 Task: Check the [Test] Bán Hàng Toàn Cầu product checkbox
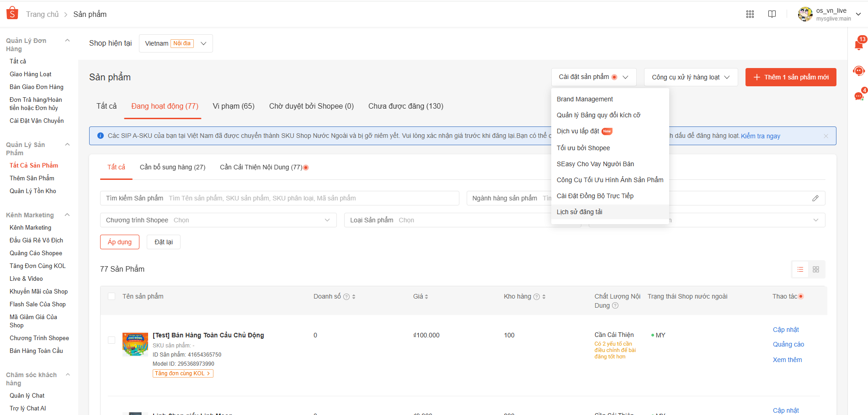point(111,340)
